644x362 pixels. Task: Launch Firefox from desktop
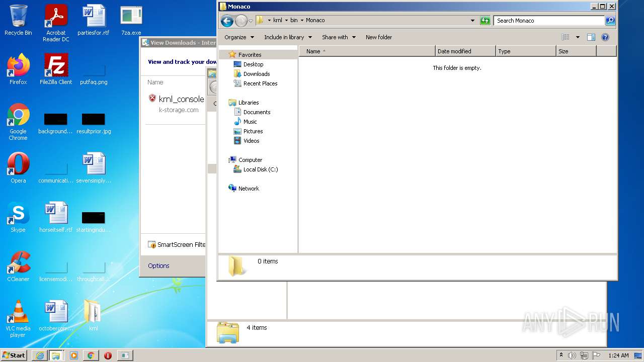pyautogui.click(x=18, y=69)
